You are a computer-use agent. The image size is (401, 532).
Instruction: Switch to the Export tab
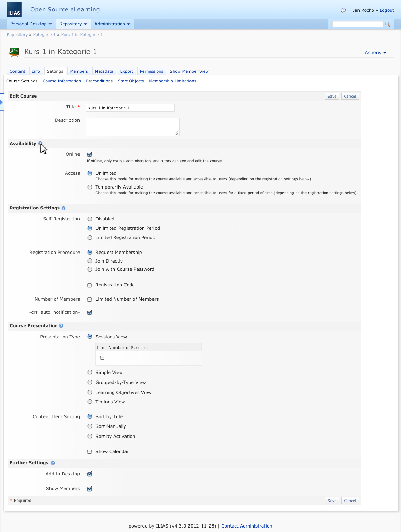[127, 71]
